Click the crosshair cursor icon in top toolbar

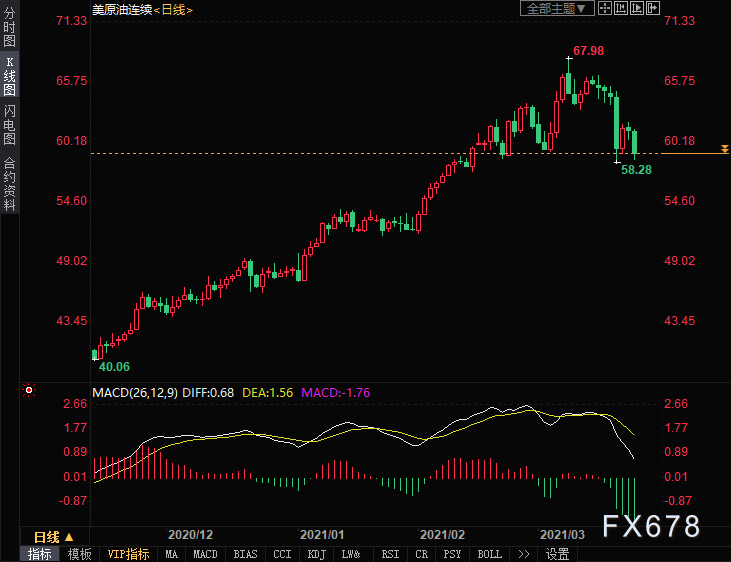[606, 8]
